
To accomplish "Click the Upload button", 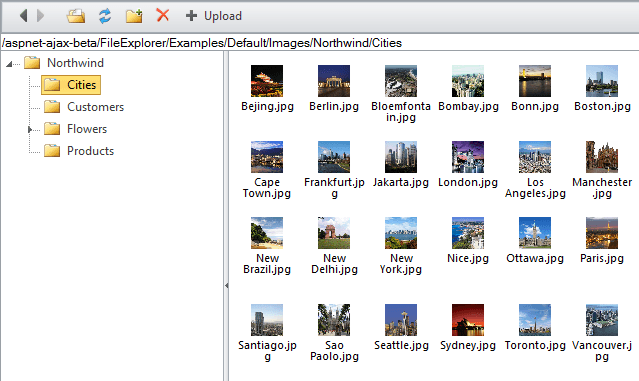I will pyautogui.click(x=214, y=16).
